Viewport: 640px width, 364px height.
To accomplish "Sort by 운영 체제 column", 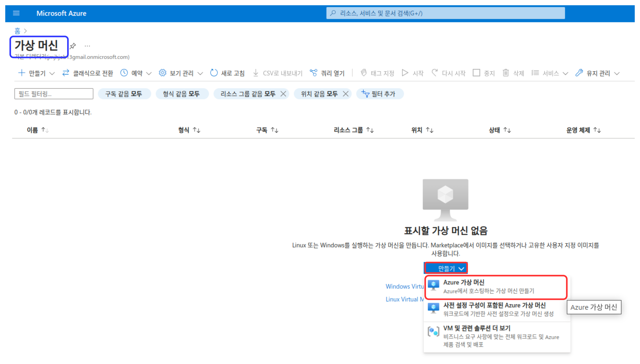I will [583, 130].
